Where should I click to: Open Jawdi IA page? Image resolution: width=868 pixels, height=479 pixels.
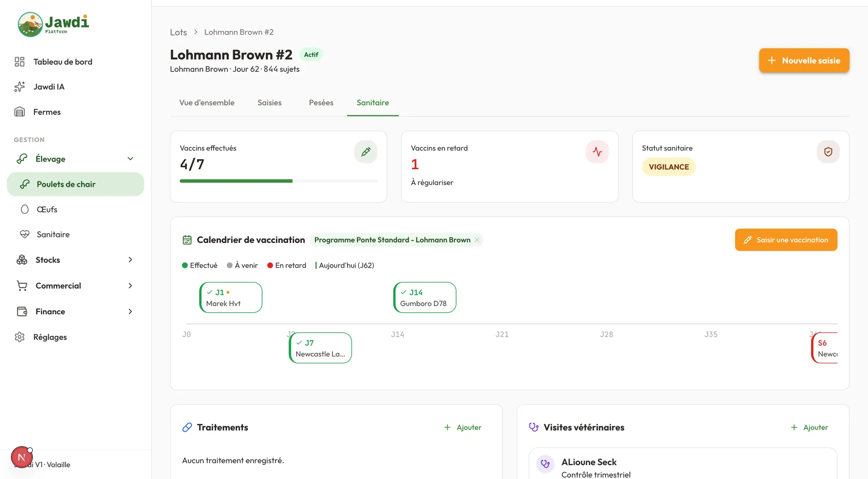(76, 87)
